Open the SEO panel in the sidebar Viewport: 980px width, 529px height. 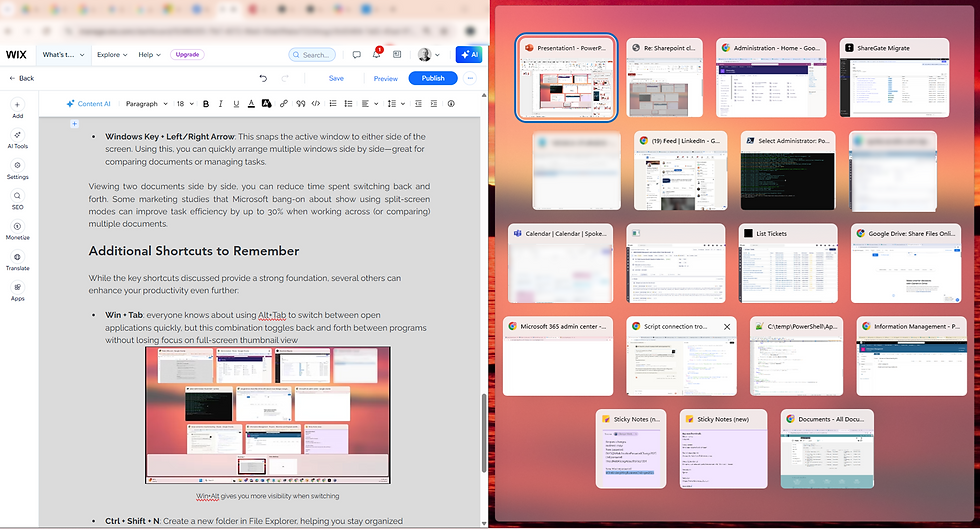[18, 200]
